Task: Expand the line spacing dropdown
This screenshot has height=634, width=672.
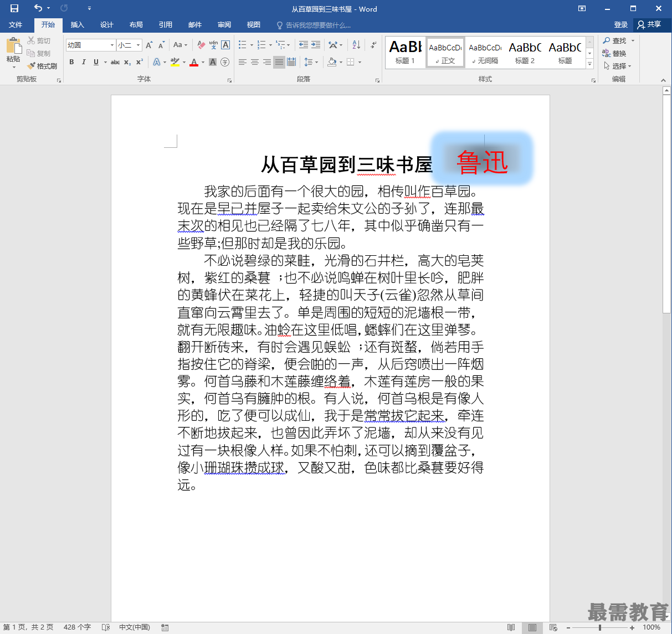Action: click(x=317, y=62)
